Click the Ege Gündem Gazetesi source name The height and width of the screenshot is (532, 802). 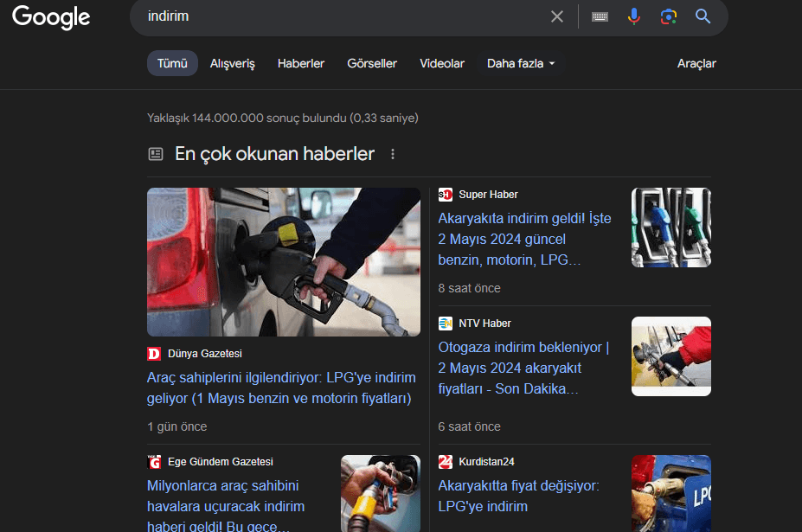221,461
